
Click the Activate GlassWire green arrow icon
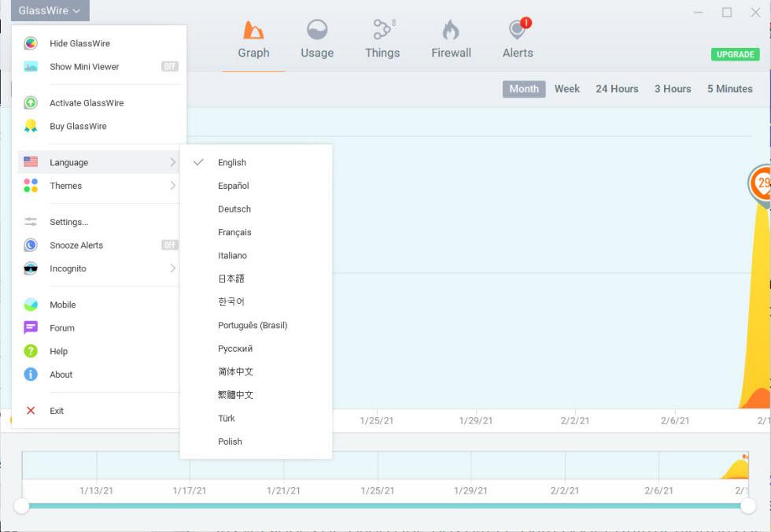[31, 103]
